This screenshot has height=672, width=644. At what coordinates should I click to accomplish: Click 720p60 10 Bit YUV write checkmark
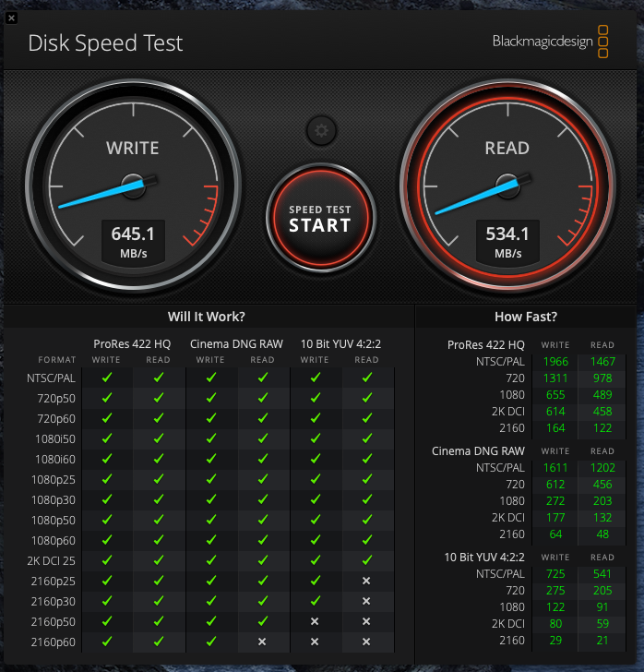coord(316,418)
